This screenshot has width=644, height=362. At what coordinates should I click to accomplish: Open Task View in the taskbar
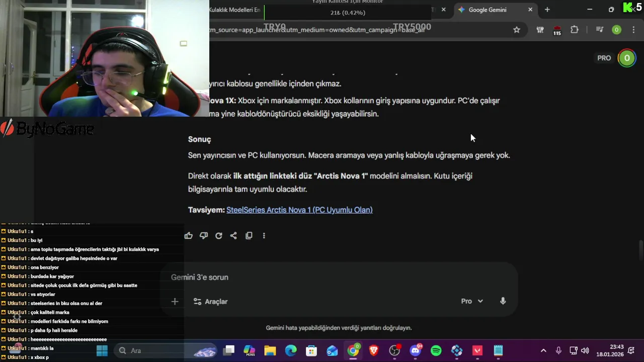(x=229, y=350)
